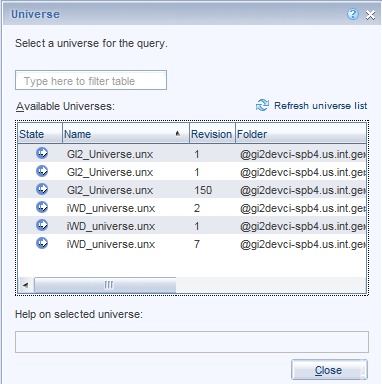Click the revision value 150

click(203, 190)
